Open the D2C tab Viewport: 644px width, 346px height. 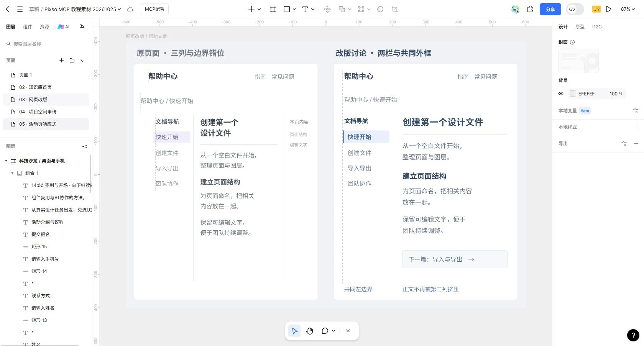[x=597, y=27]
